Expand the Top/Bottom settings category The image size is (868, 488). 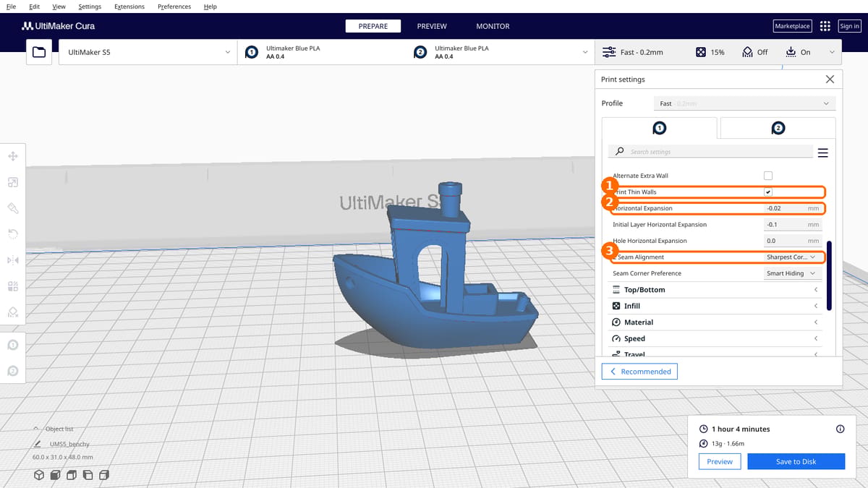[x=716, y=290]
